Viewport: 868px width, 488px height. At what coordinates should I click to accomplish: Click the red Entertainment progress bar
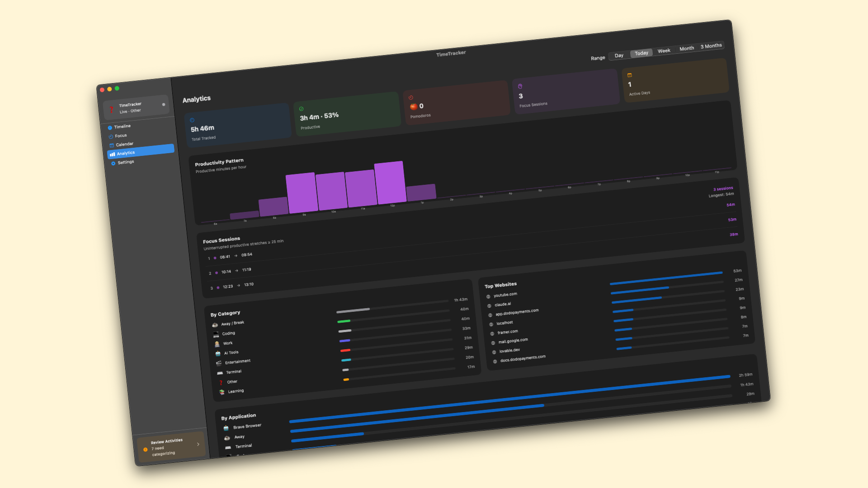coord(345,350)
